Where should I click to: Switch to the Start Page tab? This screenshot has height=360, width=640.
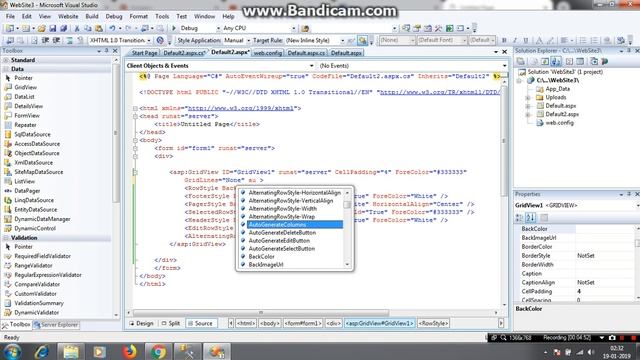(x=144, y=53)
